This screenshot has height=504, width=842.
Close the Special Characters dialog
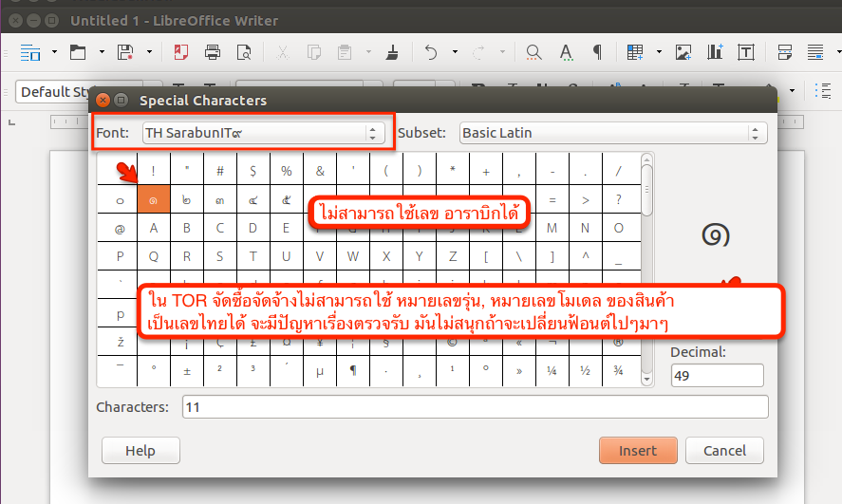[x=103, y=100]
